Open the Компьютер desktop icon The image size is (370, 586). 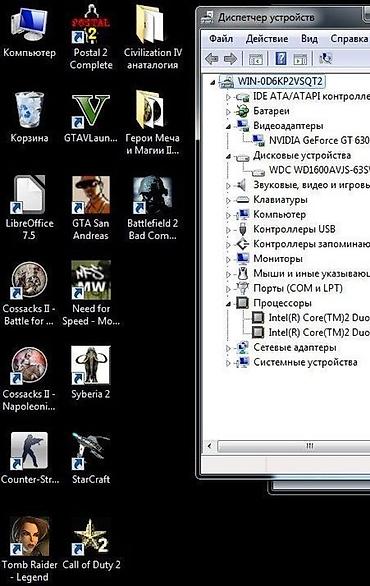tap(29, 32)
